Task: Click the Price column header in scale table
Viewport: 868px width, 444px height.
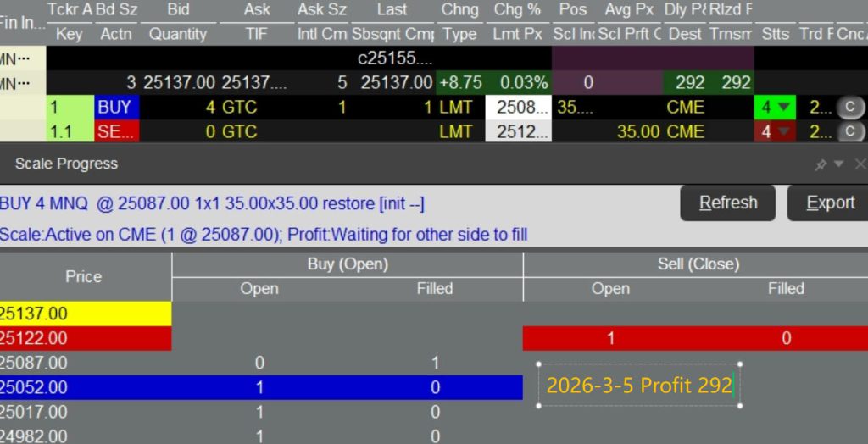Action: pyautogui.click(x=83, y=277)
